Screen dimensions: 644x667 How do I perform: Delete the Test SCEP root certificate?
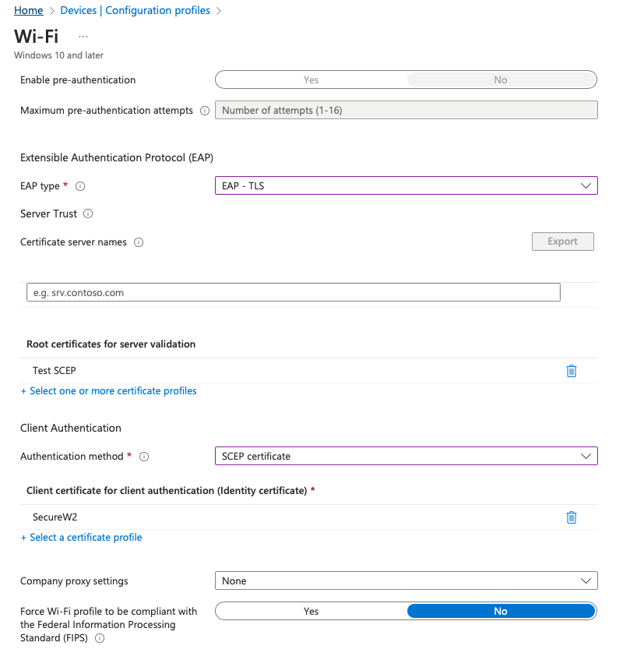572,371
